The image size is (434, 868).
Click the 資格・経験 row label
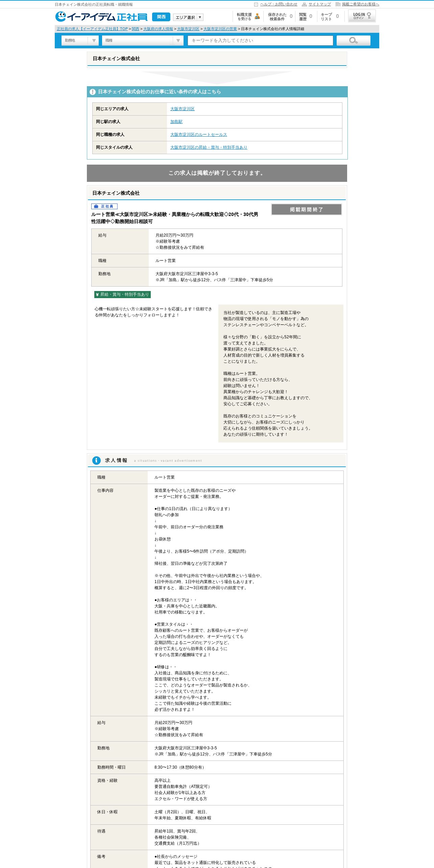[107, 780]
